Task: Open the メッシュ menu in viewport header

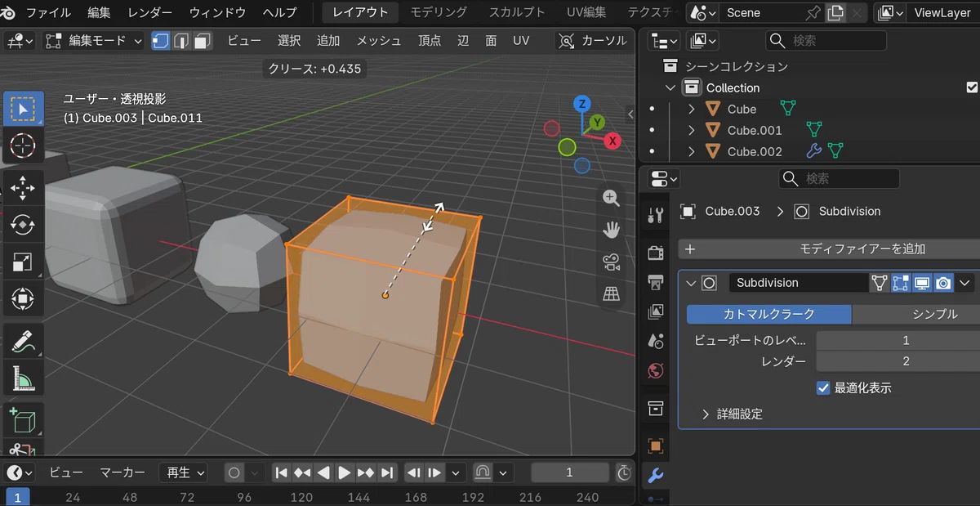Action: point(379,40)
